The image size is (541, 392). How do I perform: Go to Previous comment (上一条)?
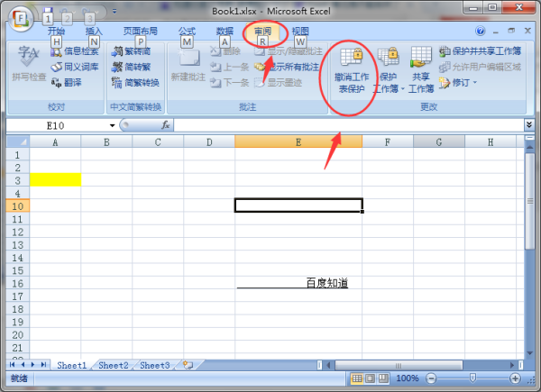coord(229,67)
